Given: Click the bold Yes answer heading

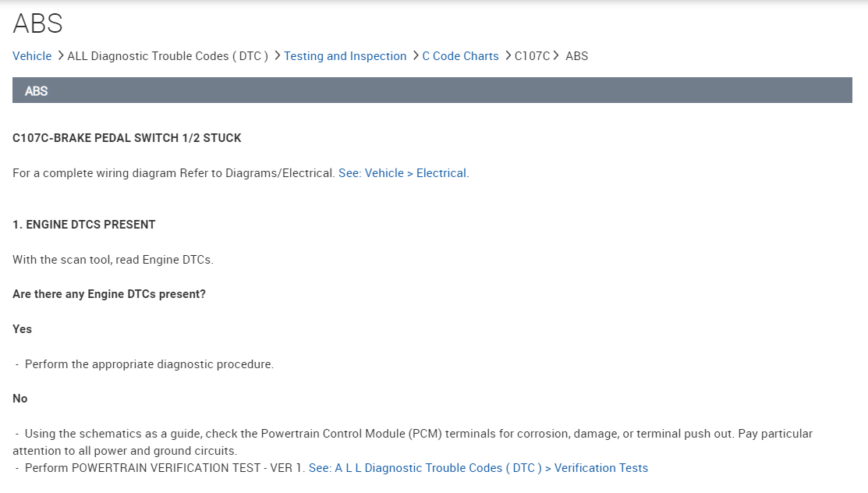Looking at the screenshot, I should [22, 329].
